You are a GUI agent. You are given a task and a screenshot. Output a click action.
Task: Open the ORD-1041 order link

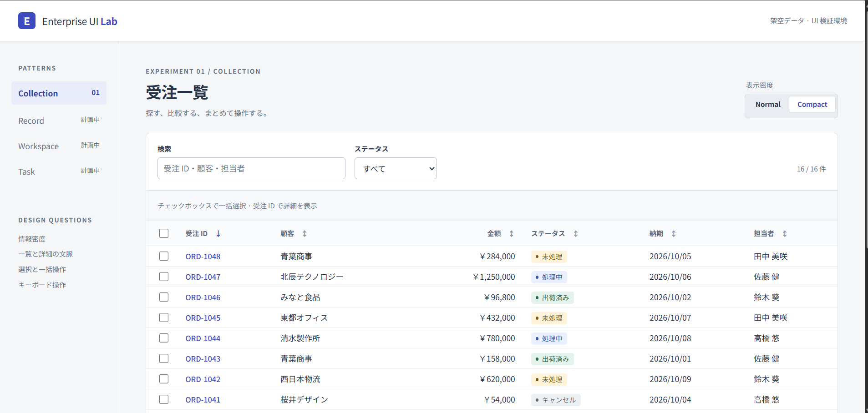[x=203, y=400]
